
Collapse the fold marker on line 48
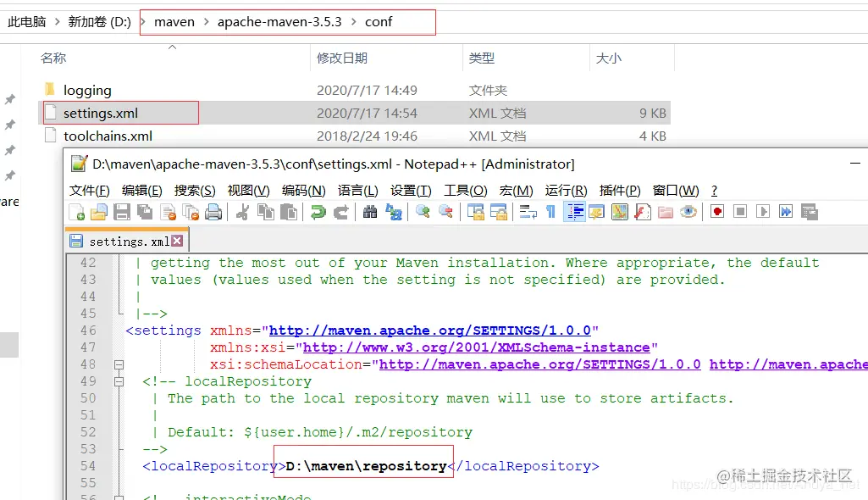[119, 365]
